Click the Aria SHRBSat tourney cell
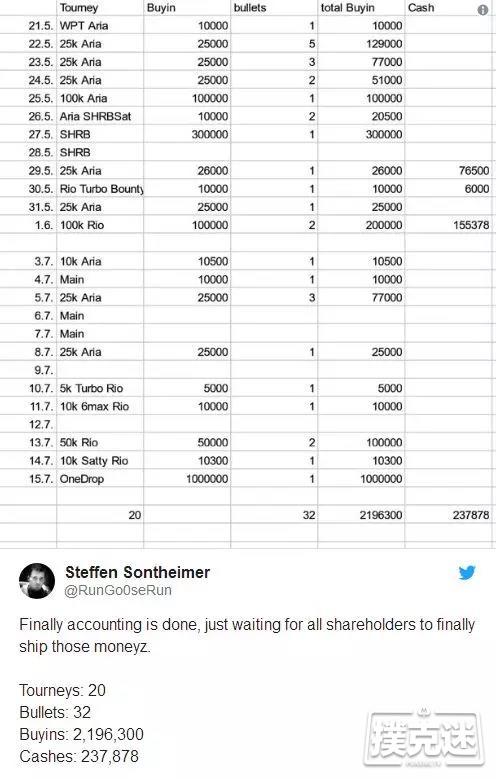 100,116
